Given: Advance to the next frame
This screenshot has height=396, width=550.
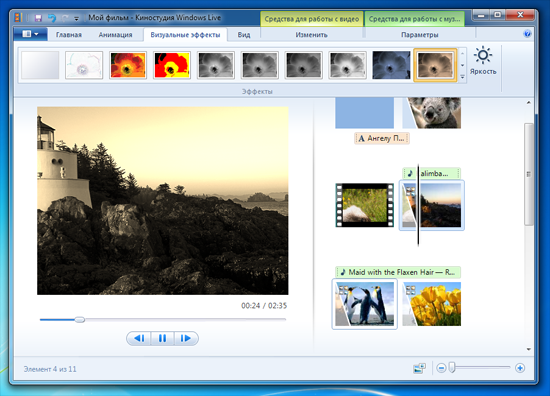Looking at the screenshot, I should pos(186,338).
